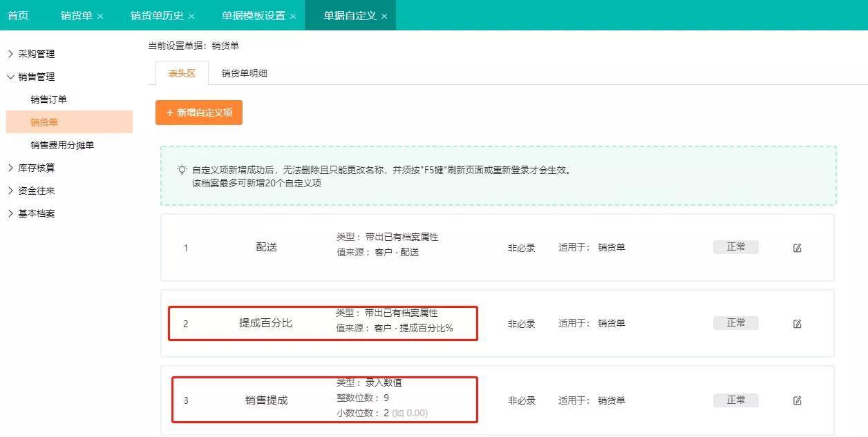Screen dimensions: 868x437
Task: Edit the 提成百分比 custom field row
Action: click(797, 324)
